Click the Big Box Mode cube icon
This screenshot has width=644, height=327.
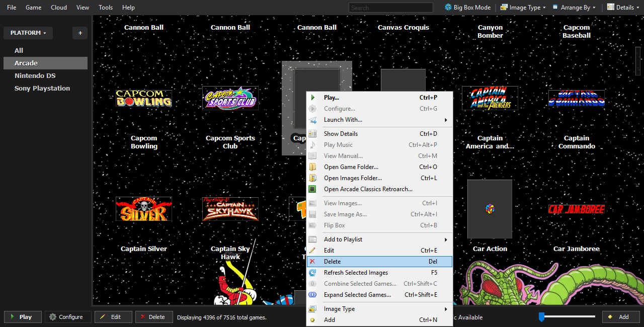coord(448,8)
